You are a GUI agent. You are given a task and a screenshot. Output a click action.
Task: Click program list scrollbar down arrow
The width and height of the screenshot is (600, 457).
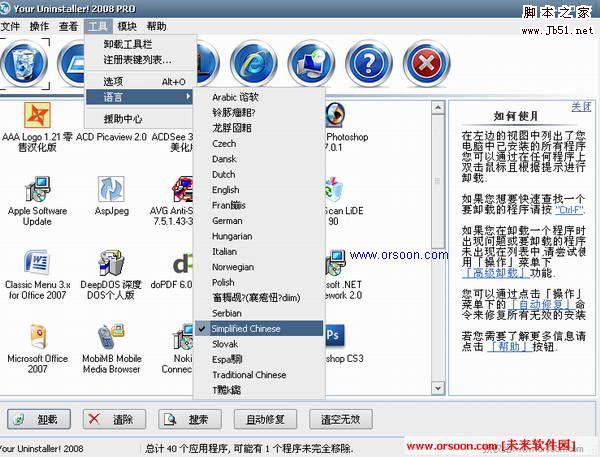pos(438,388)
